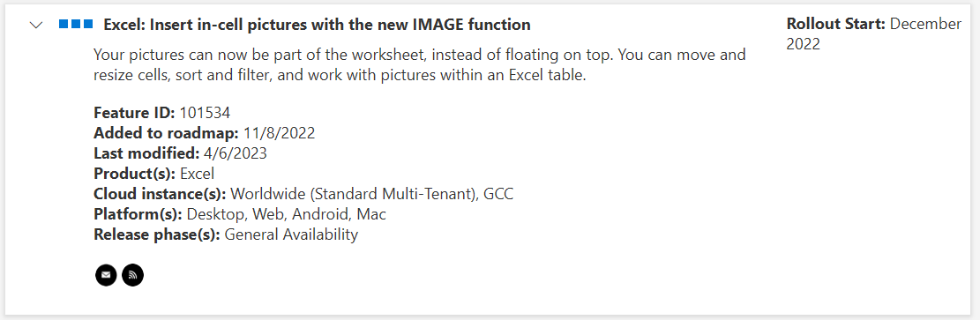The image size is (980, 320).
Task: Click the General Availability release phase
Action: 291,234
